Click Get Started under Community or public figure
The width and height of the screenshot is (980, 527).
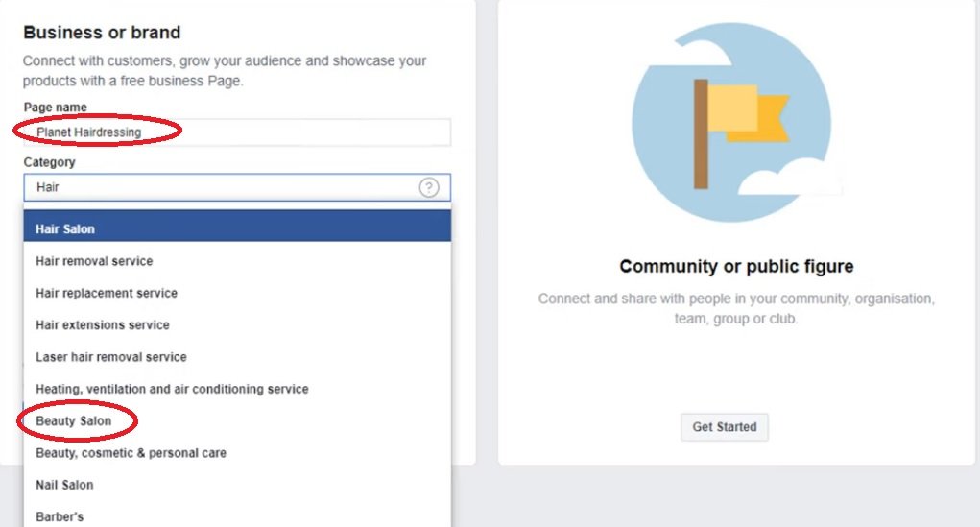(x=725, y=427)
